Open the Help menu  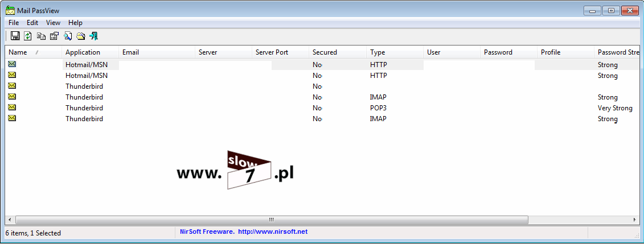(75, 23)
